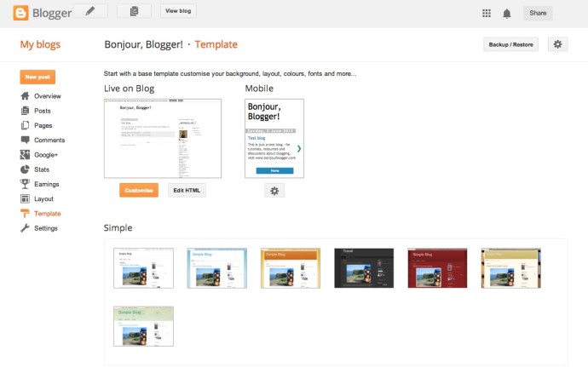Select the red Simple template thumbnail
The height and width of the screenshot is (367, 588).
click(438, 268)
